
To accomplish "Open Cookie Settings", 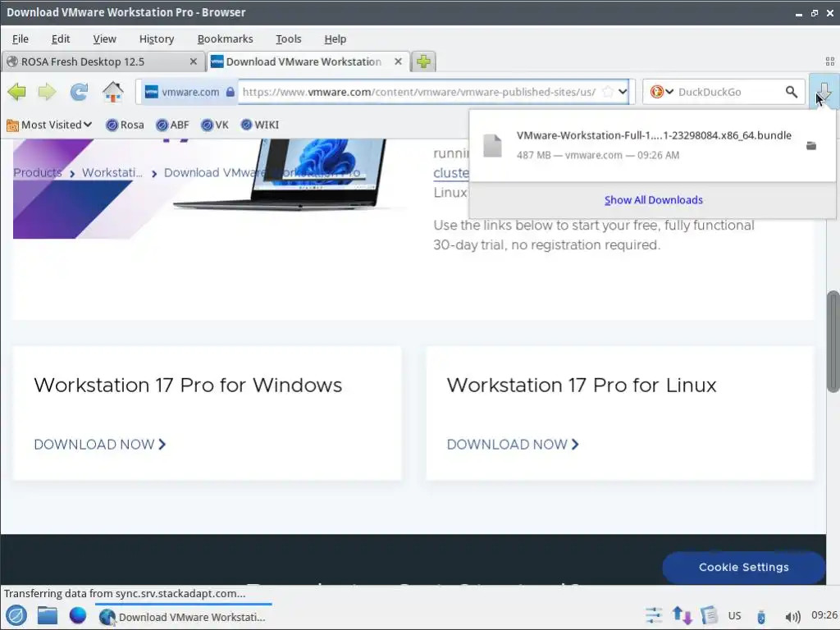I will 743,568.
